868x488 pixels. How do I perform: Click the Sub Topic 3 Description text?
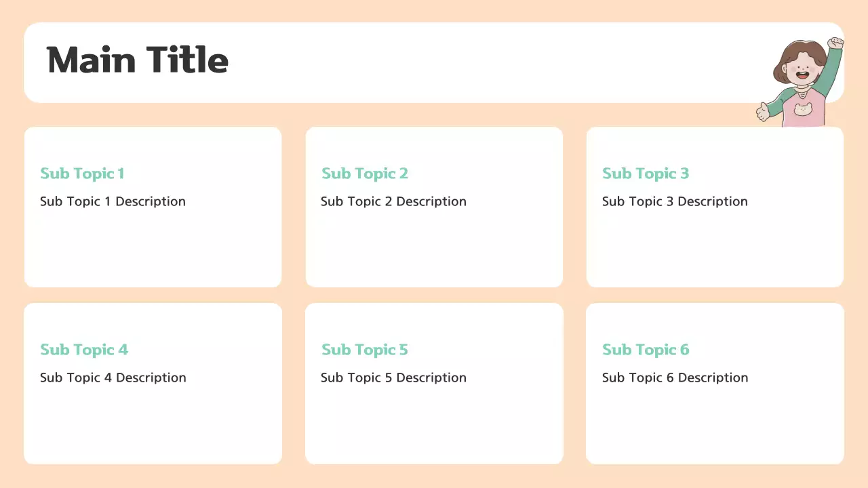(675, 201)
